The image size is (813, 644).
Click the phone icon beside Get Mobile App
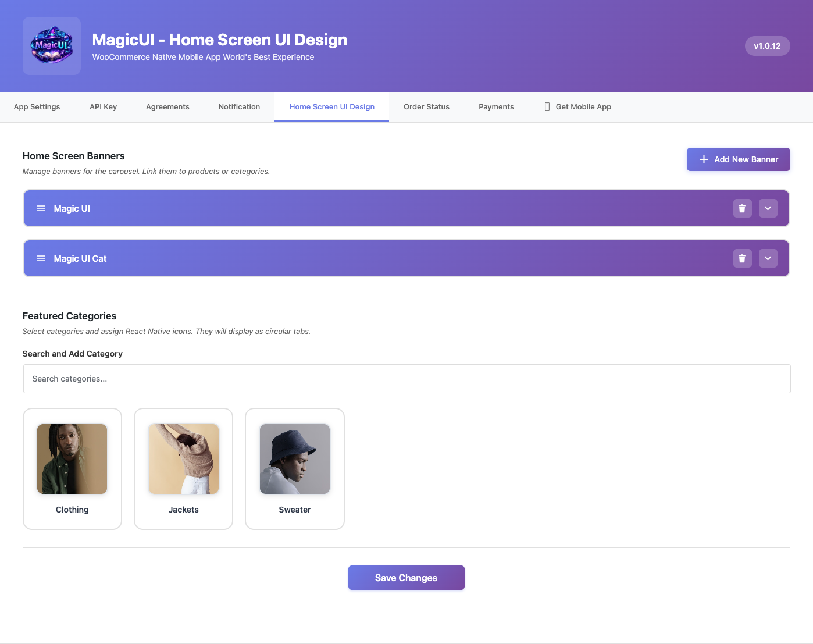(x=547, y=106)
